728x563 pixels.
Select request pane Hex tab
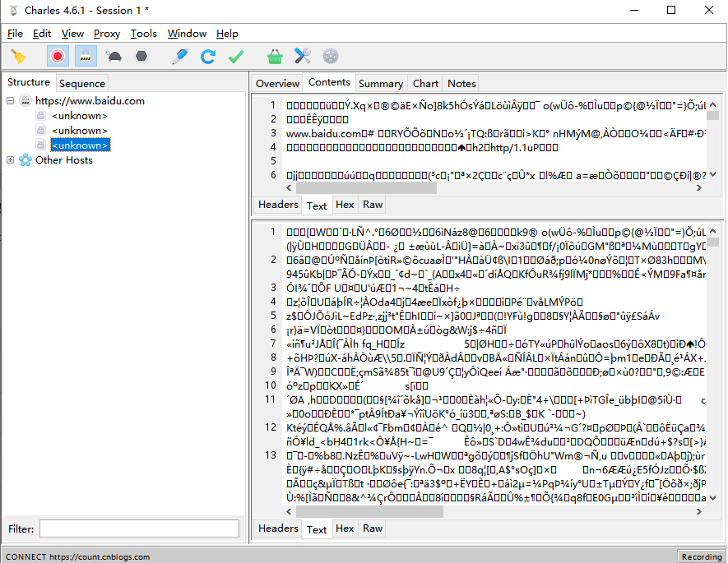(345, 205)
